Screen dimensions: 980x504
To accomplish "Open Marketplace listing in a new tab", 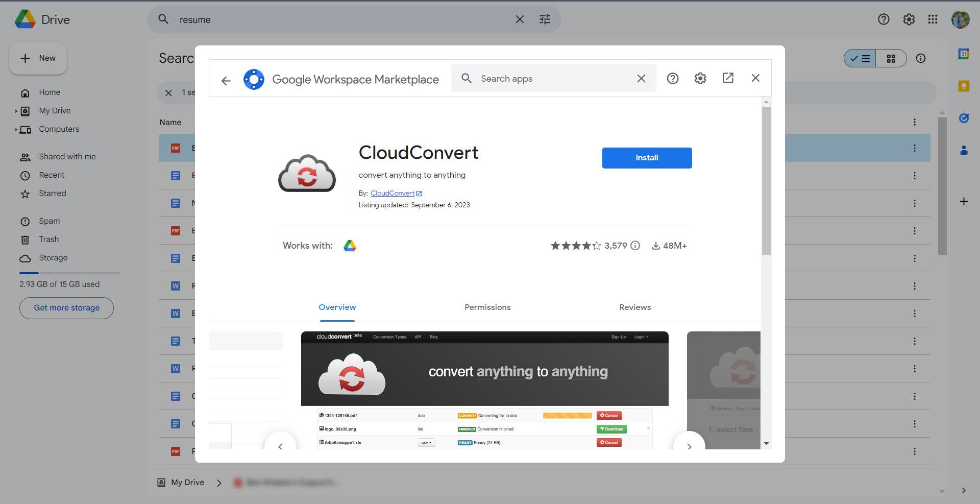I will (x=727, y=78).
